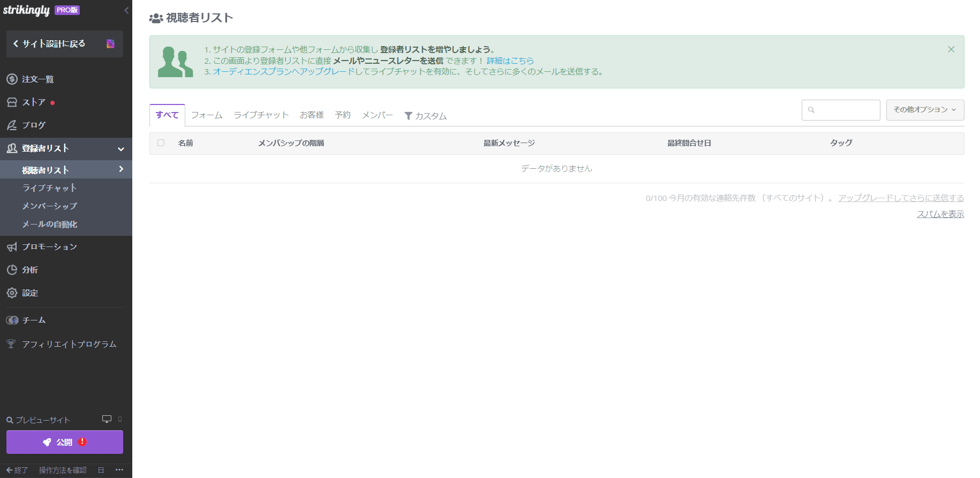Click the gradient file icon beside サイト設計に戻る
Screen dimensions: 980x478
point(110,44)
